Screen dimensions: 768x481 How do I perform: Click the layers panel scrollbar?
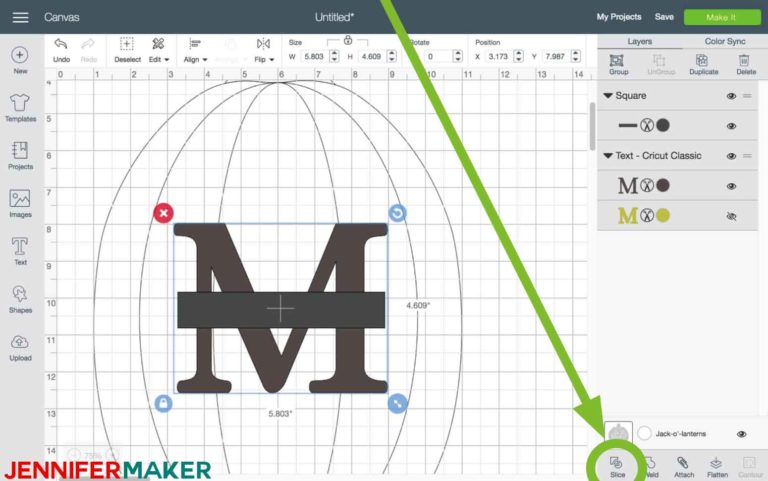point(592,126)
